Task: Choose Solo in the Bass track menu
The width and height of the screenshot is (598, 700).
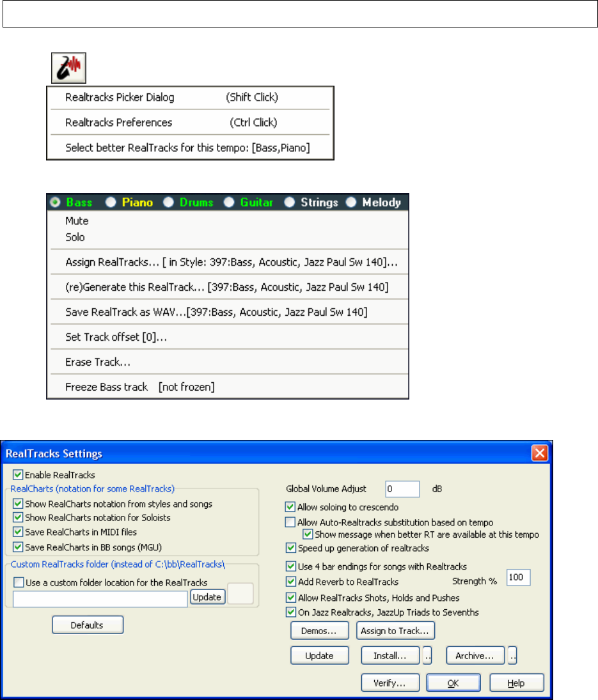Action: click(228, 237)
